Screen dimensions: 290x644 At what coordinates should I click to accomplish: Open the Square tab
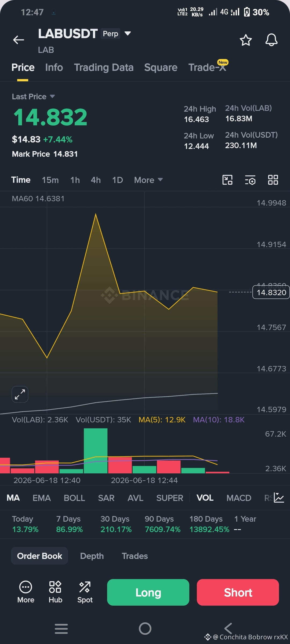pyautogui.click(x=161, y=67)
